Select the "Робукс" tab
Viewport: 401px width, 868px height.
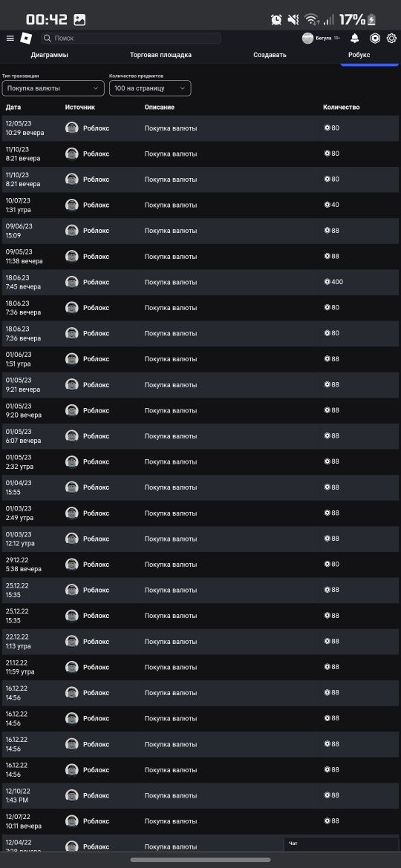(359, 55)
